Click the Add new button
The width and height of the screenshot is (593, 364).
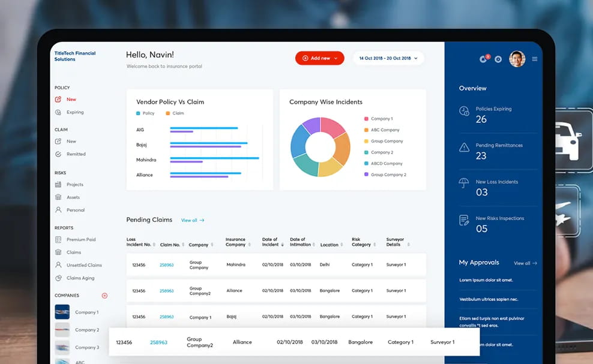[319, 58]
